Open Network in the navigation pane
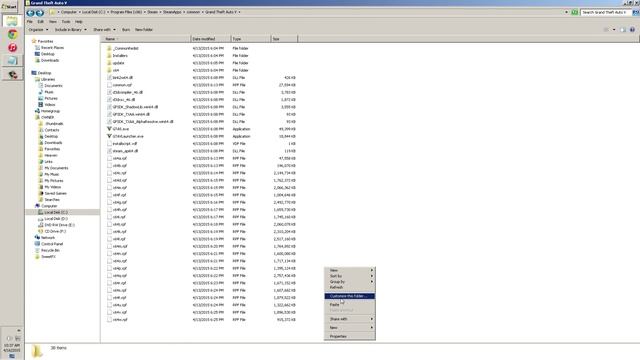The height and width of the screenshot is (360, 640). 45,238
